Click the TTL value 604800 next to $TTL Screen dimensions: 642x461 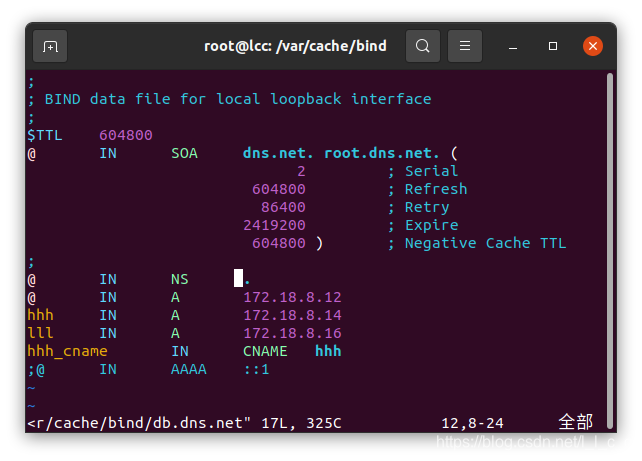pyautogui.click(x=126, y=135)
